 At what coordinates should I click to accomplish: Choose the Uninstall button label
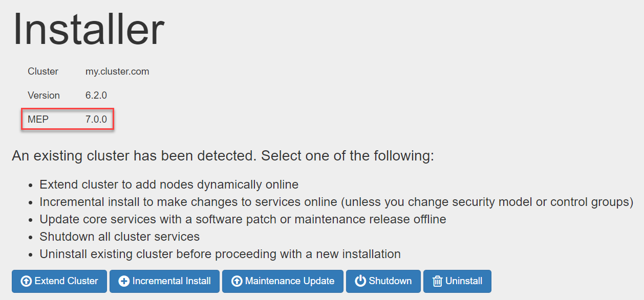pyautogui.click(x=464, y=281)
